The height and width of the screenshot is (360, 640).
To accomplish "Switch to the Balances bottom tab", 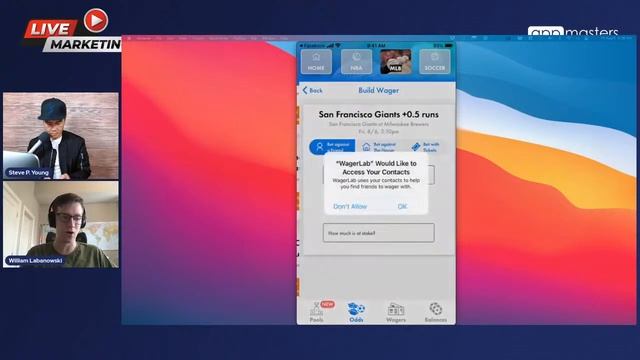I will pyautogui.click(x=436, y=312).
